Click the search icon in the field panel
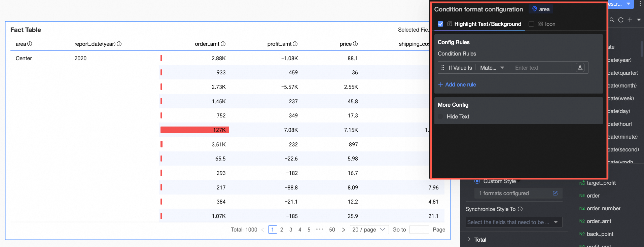The width and height of the screenshot is (644, 247). coord(612,20)
